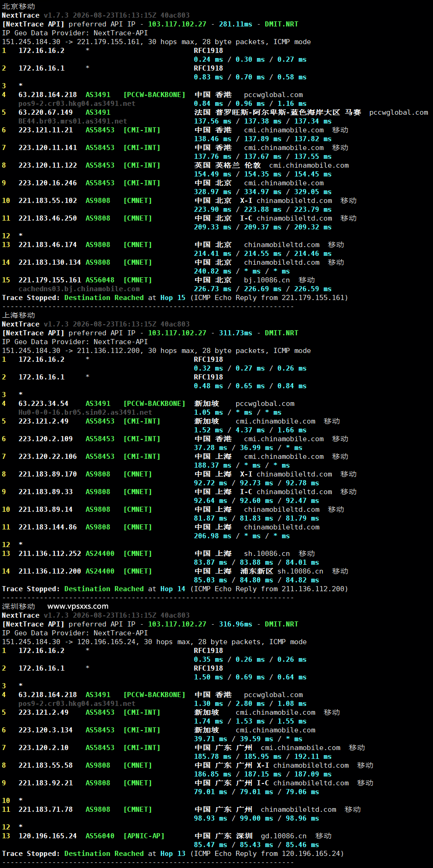
Task: Click hop IP "221.183.71.78"
Action: pyautogui.click(x=45, y=809)
